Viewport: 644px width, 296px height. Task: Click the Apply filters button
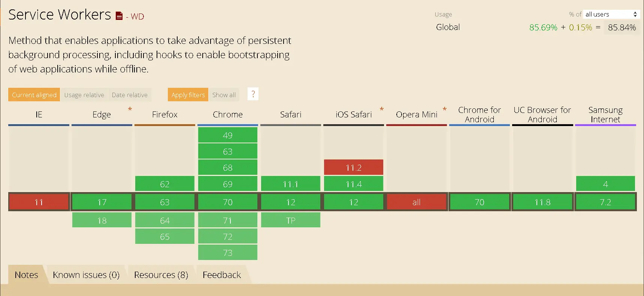(188, 95)
